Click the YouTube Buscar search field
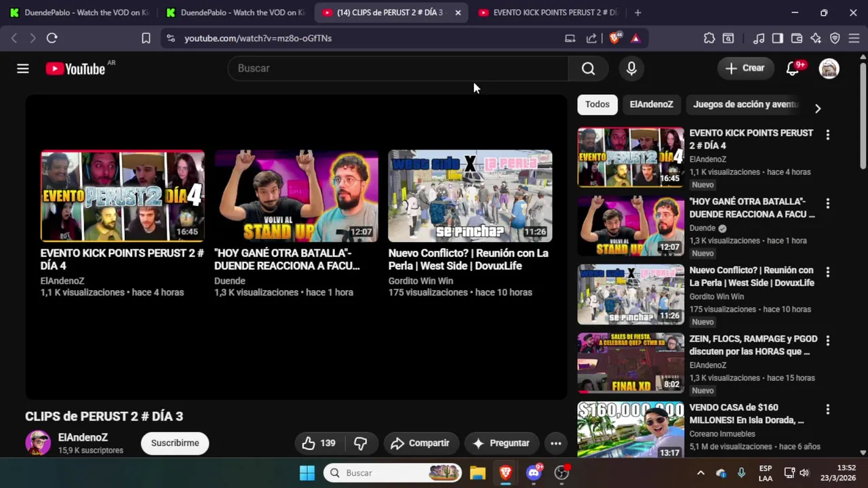This screenshot has height=488, width=868. point(398,68)
